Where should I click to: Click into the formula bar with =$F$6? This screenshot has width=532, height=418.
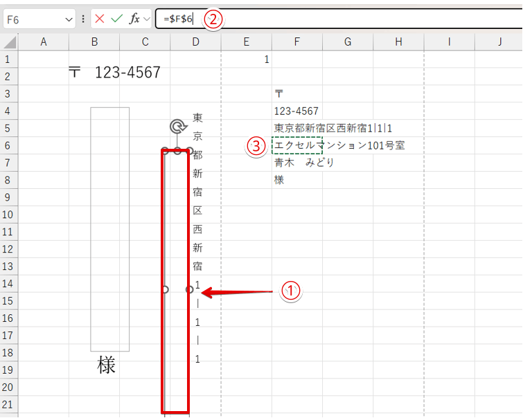point(339,19)
